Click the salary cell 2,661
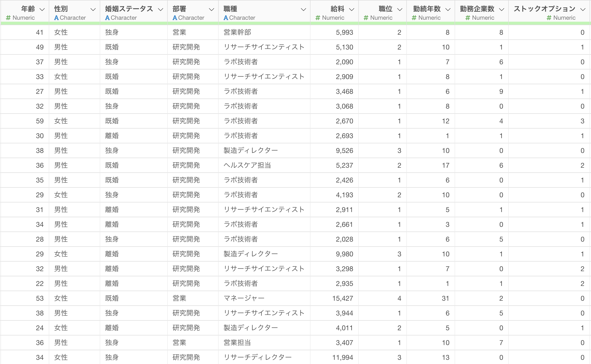 click(334, 224)
